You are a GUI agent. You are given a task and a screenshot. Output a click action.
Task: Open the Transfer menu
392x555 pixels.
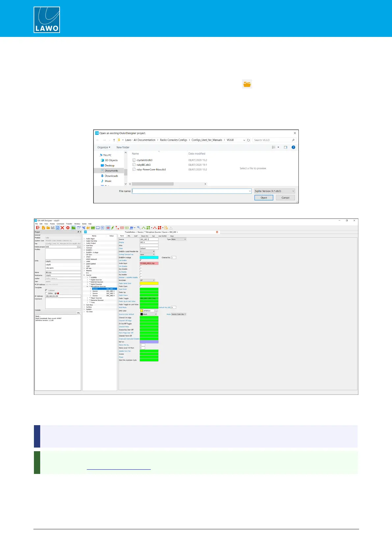[69, 224]
